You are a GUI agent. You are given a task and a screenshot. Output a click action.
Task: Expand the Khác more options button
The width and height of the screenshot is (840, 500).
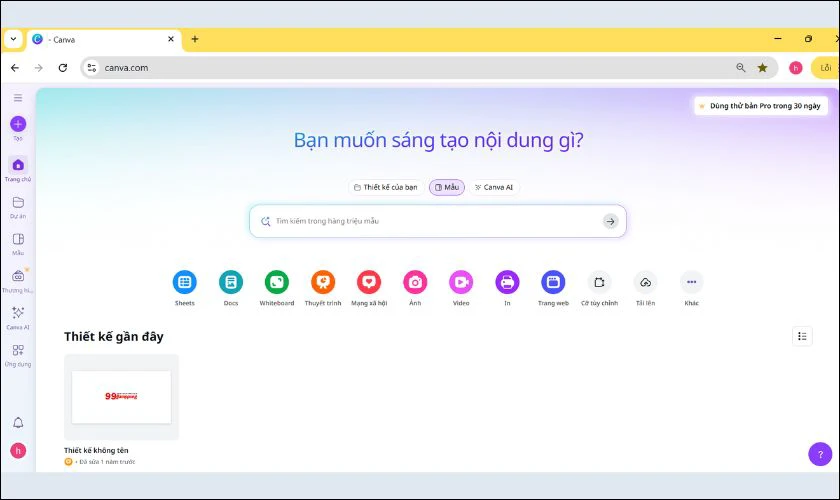(691, 282)
